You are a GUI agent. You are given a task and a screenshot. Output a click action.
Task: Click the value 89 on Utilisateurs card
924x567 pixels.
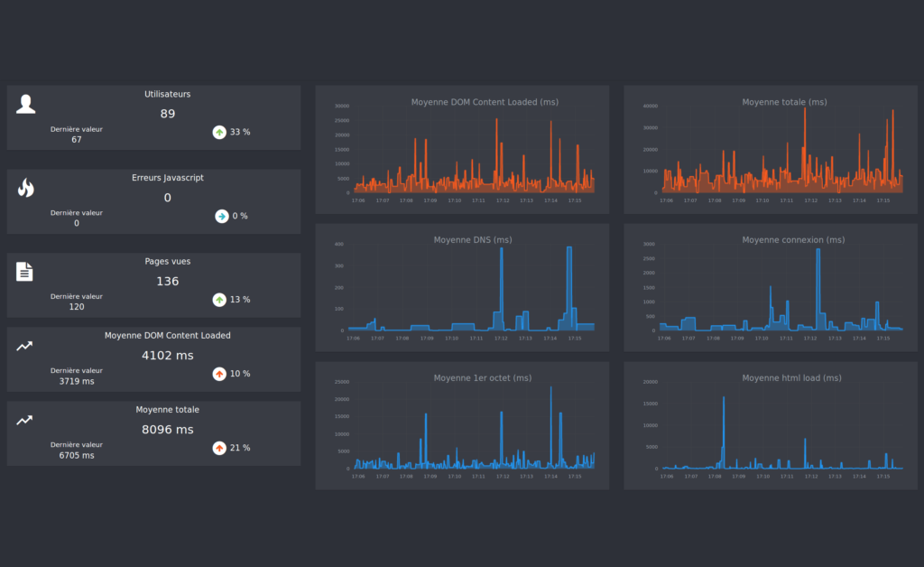pos(167,114)
